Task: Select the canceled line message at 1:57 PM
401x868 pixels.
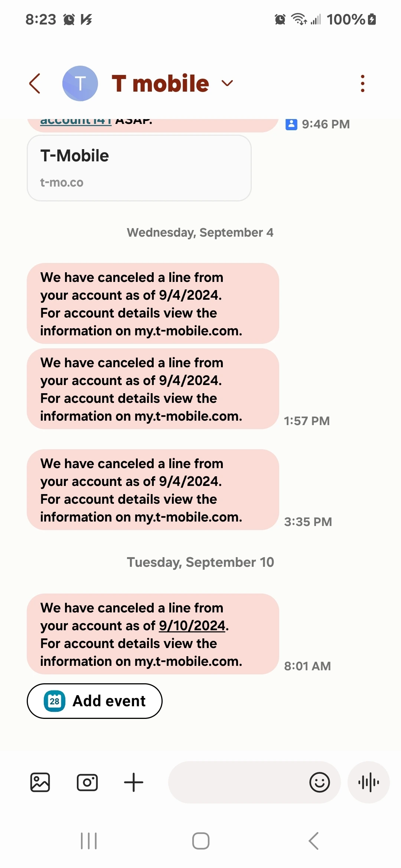Action: pos(153,389)
